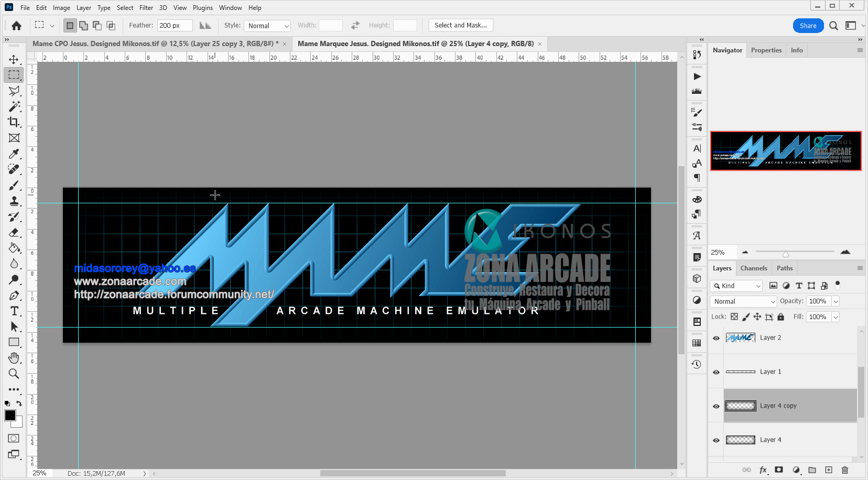Select the Move tool
The height and width of the screenshot is (480, 868).
[x=14, y=59]
